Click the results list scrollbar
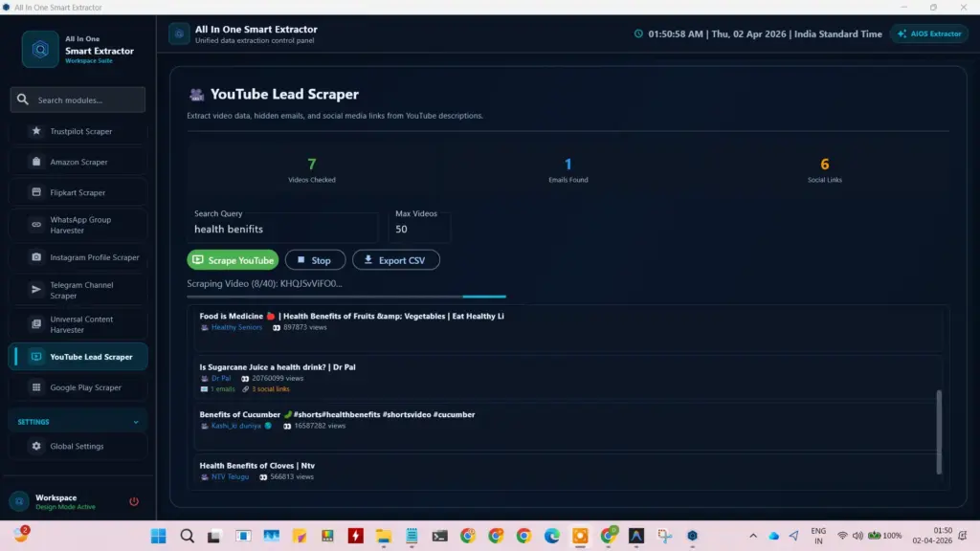980x551 pixels. (x=939, y=431)
